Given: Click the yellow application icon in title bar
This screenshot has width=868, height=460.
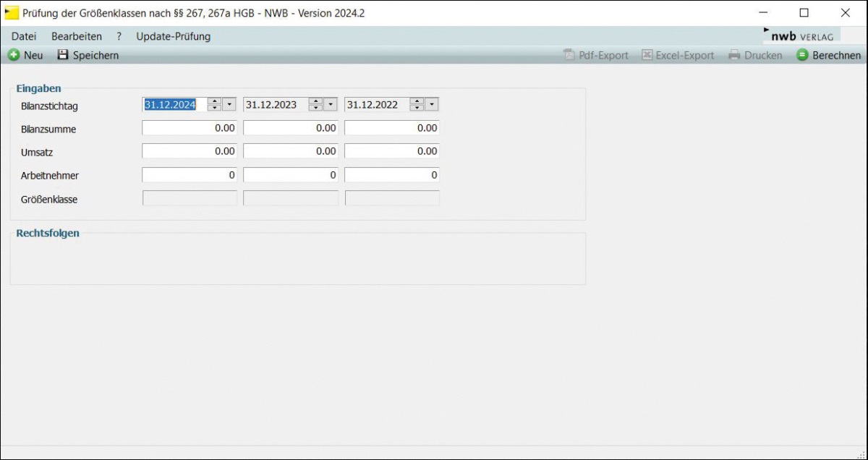Looking at the screenshot, I should coord(12,12).
